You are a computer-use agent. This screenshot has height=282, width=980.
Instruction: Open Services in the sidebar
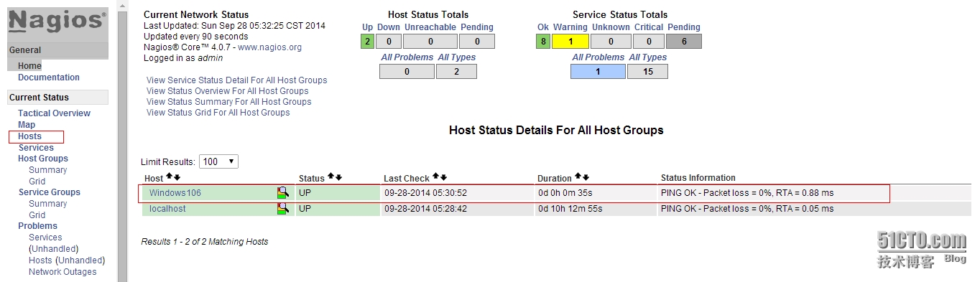click(36, 148)
